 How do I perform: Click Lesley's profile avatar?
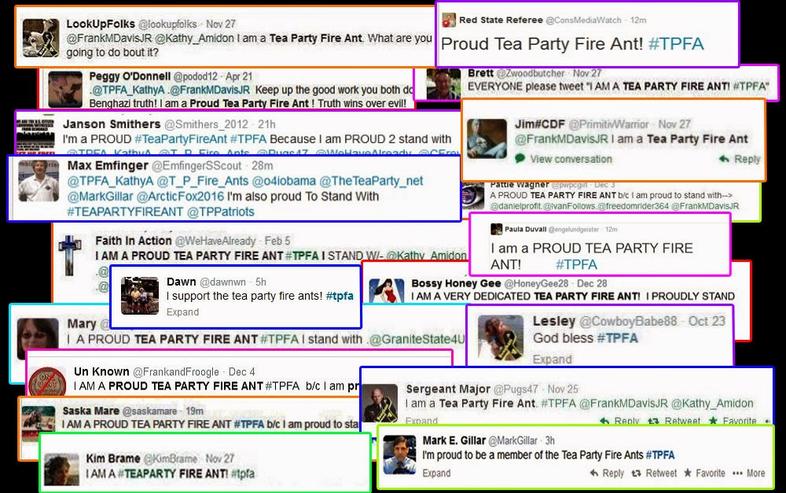(500, 338)
